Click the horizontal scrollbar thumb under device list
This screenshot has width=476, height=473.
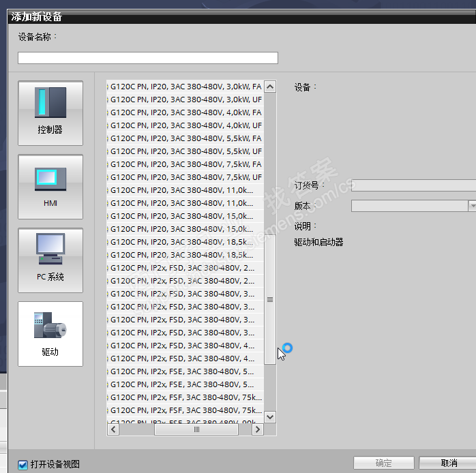tap(196, 429)
